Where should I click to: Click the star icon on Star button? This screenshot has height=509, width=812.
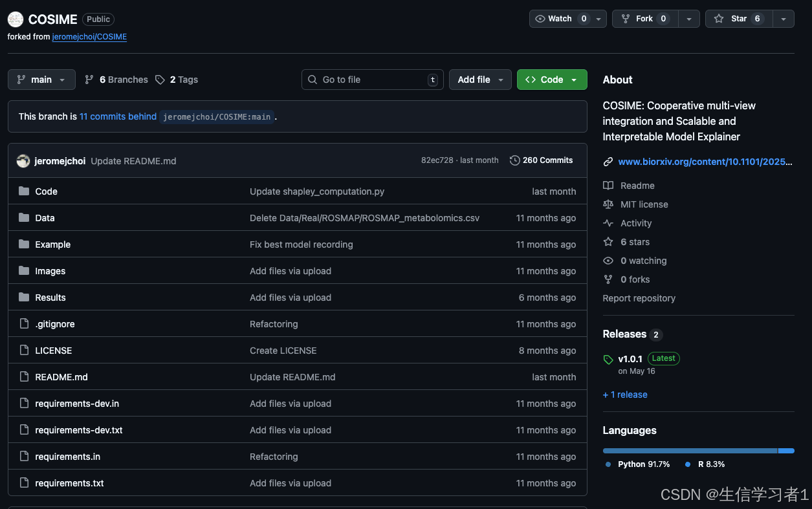click(719, 19)
